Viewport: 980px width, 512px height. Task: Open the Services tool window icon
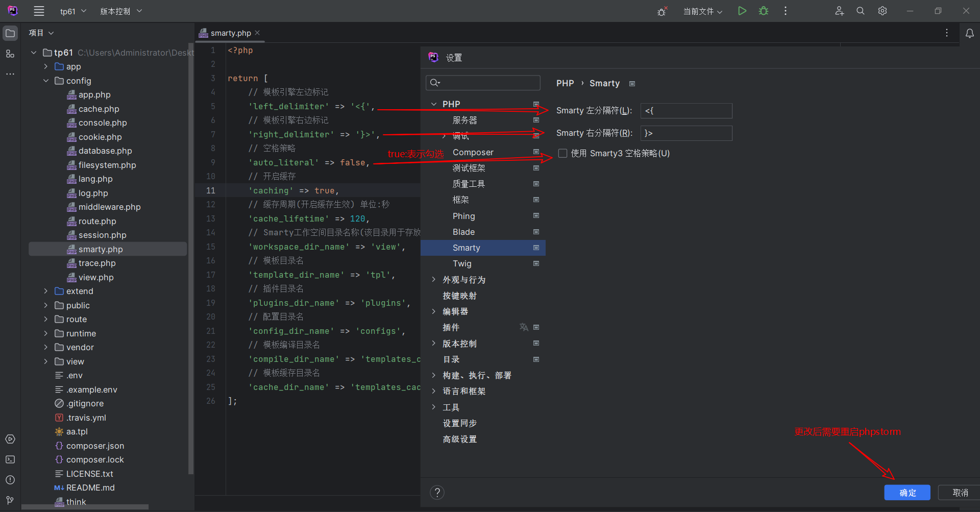pyautogui.click(x=10, y=439)
